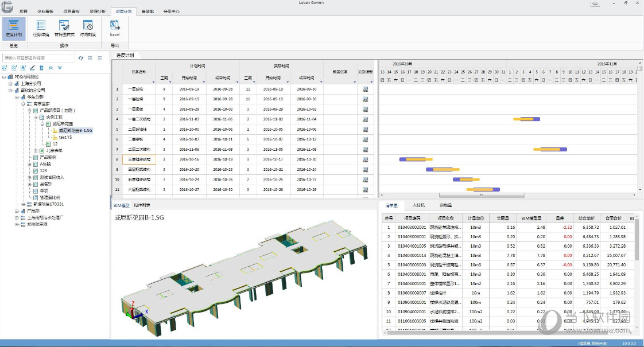Click the trash delete icon in tree toolbar

coord(41,68)
